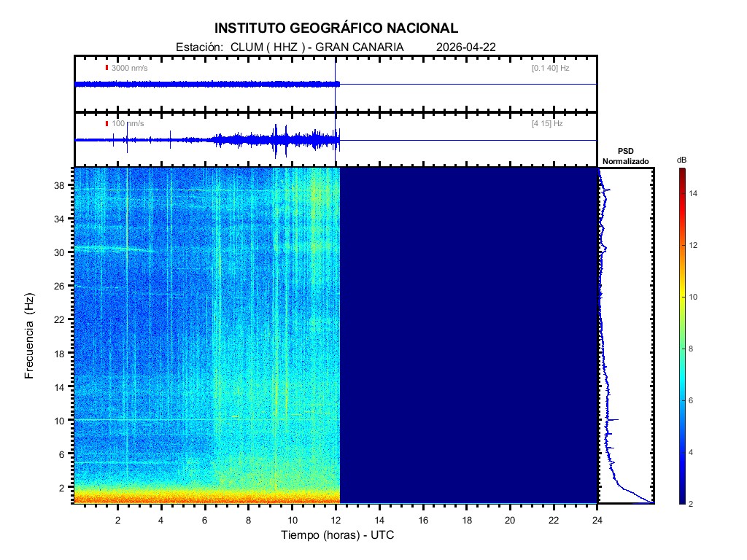Click the 6 hour tick on time axis
This screenshot has height=560, width=747.
205,520
